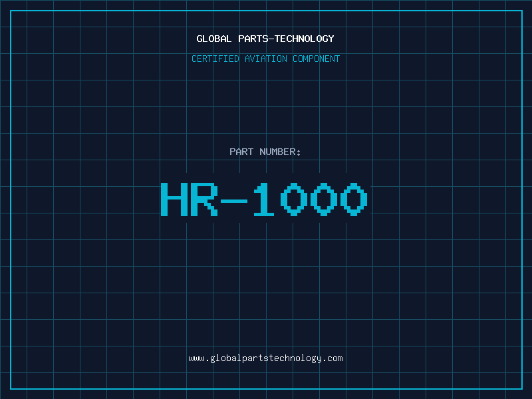Click the last zero in HR-1000
Viewport: 532px width, 399px height.
pos(354,199)
